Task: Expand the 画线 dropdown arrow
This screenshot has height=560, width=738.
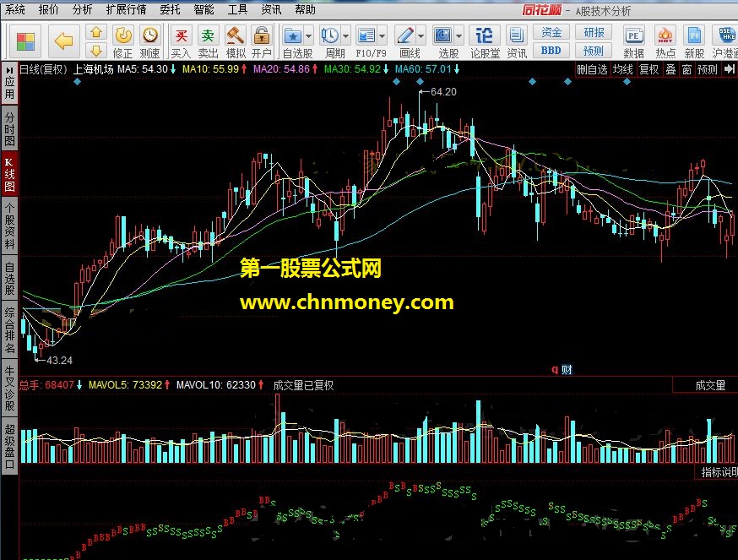Action: point(421,35)
